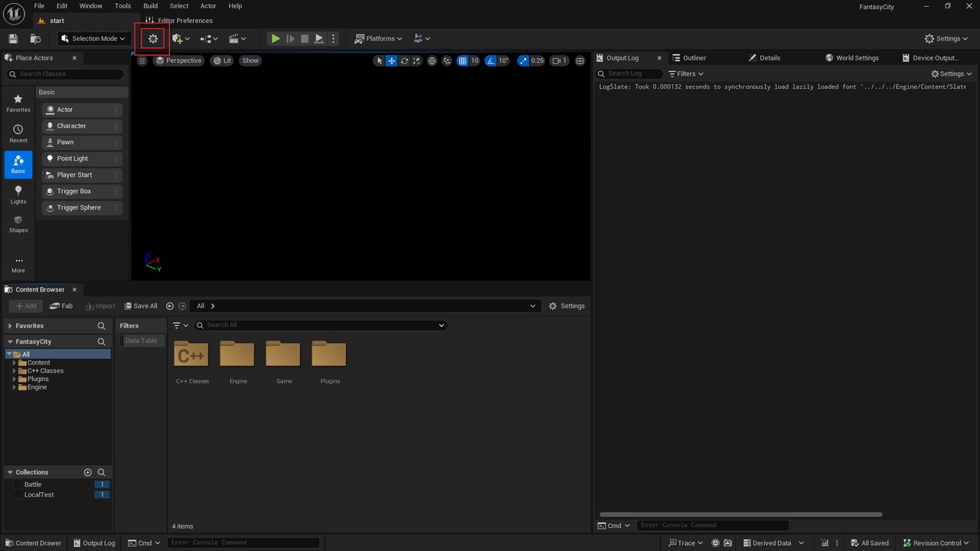Click the Output Log horizontal scrollbar
Screen dimensions: 980x551
click(x=741, y=514)
